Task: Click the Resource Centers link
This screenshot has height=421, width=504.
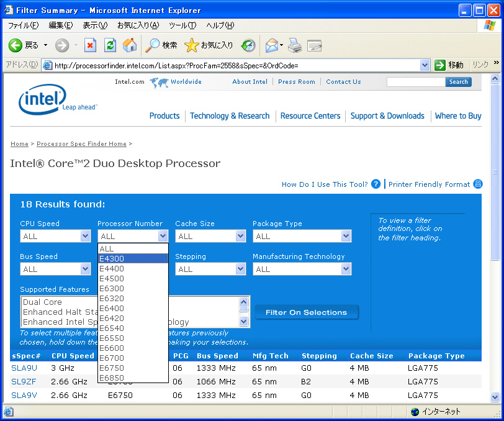Action: [x=310, y=115]
